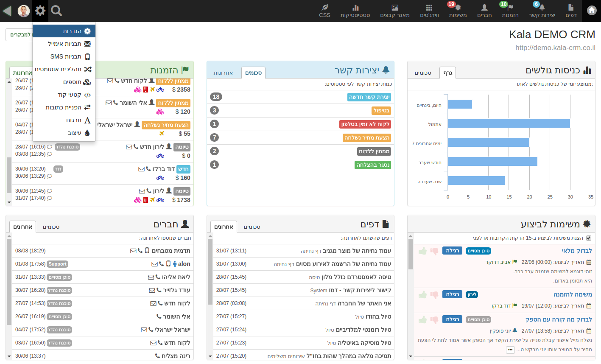The image size is (601, 364).
Task: Click the הזמנות widget flag icon
Action: (185, 70)
